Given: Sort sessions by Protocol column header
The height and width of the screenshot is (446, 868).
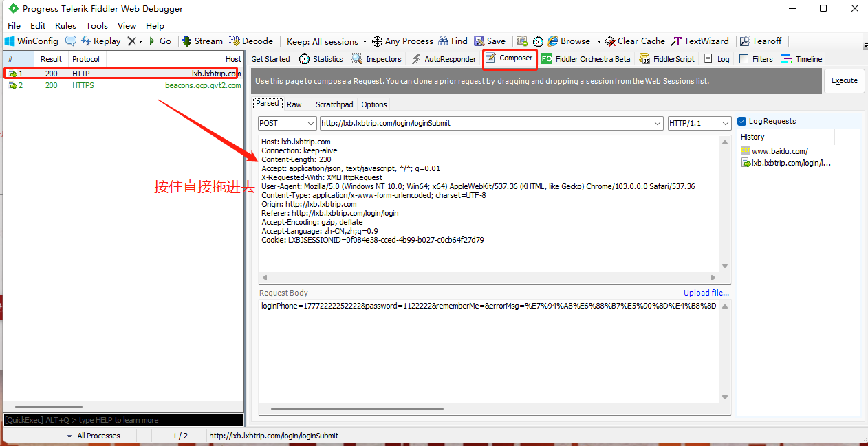Looking at the screenshot, I should click(x=86, y=59).
